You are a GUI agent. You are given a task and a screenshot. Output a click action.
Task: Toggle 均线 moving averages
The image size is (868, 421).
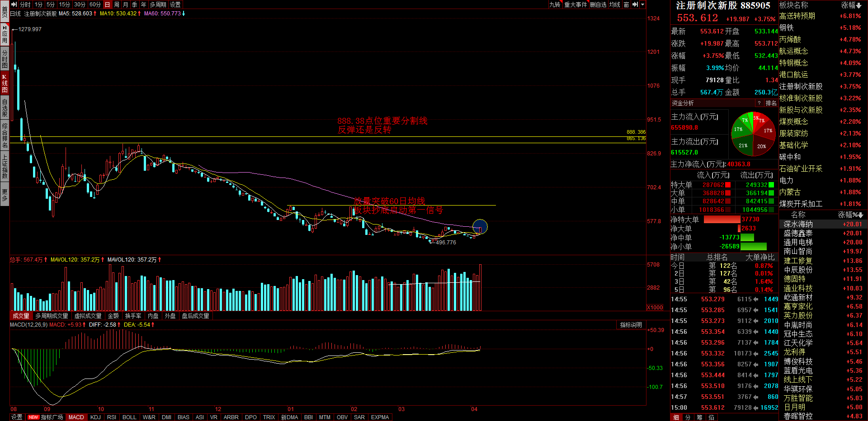click(x=615, y=5)
